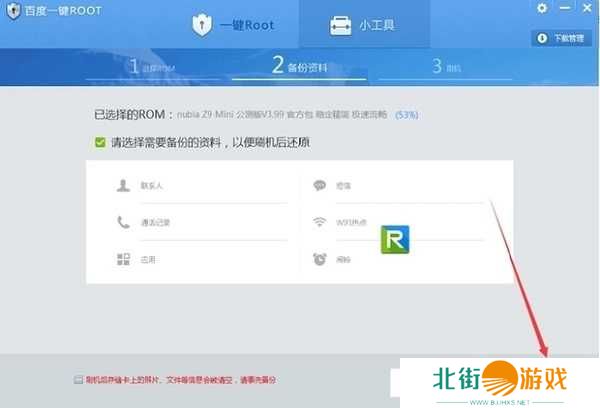
Task: Select the 短信 message bubble icon
Action: [x=320, y=185]
